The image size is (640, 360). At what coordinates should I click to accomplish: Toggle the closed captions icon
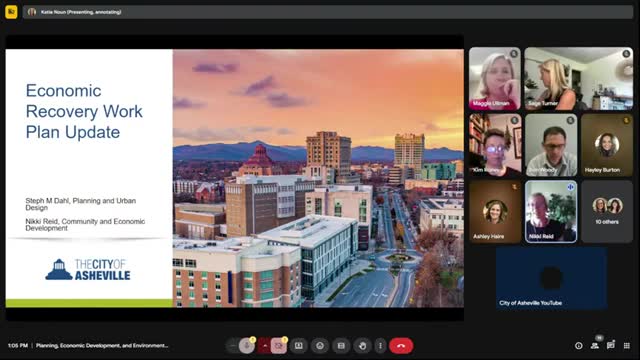point(341,346)
